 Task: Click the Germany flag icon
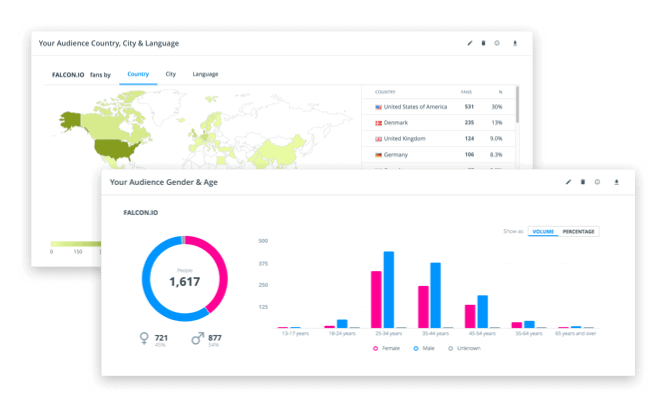(378, 155)
